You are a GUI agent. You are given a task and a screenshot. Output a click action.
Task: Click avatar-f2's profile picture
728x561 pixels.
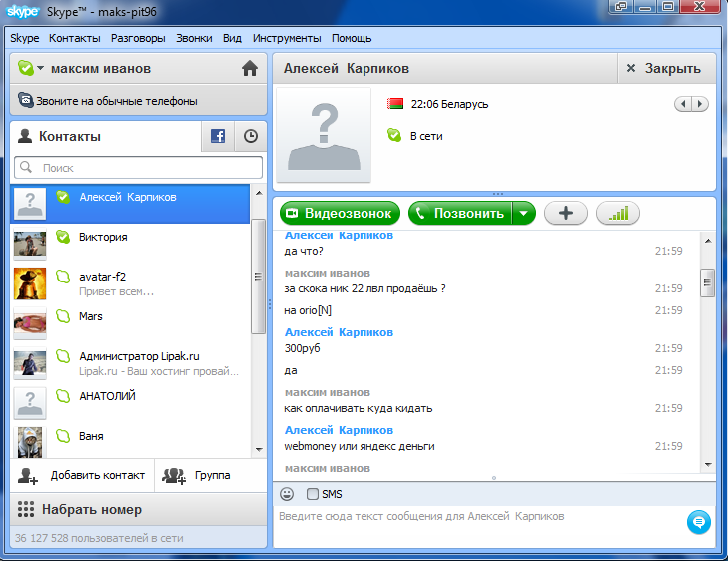coord(30,283)
